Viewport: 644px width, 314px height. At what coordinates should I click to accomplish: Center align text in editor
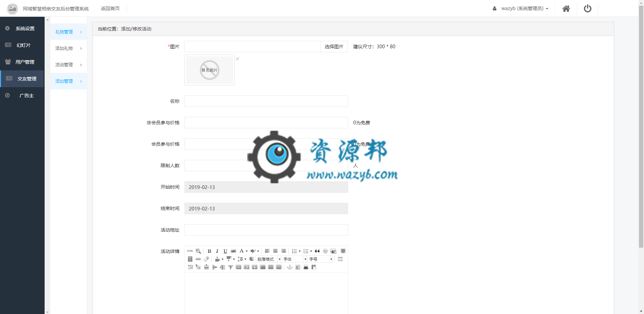coord(275,251)
